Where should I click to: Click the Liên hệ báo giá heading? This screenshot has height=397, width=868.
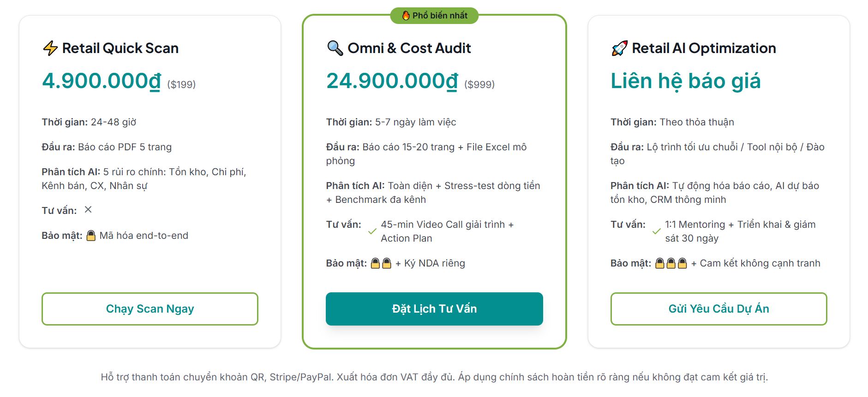(685, 81)
